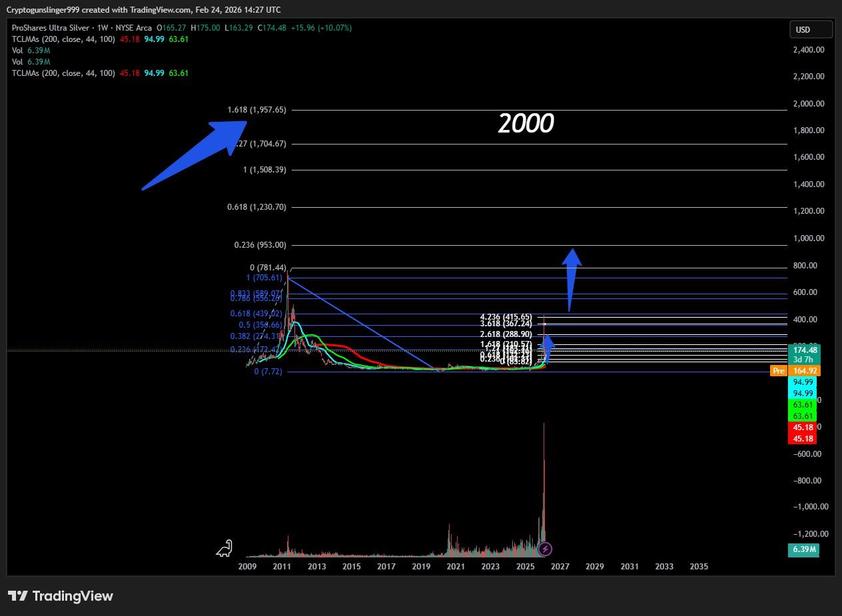Select the 4.236 (415.65) extension label

(506, 317)
